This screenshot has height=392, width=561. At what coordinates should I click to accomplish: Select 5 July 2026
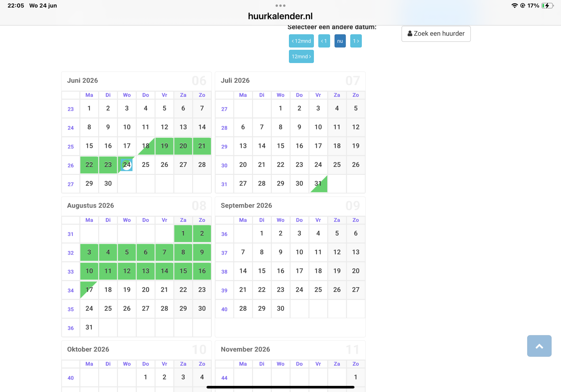point(356,108)
